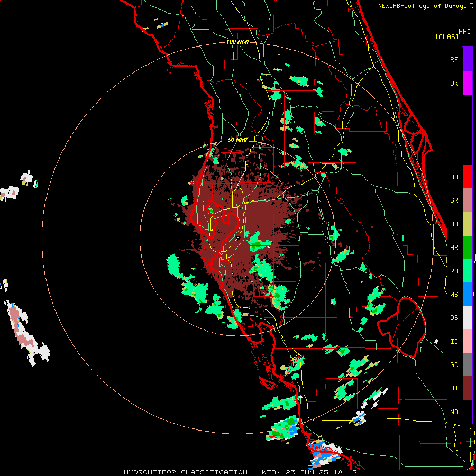Click the WS legend label
This screenshot has width=476, height=476.
454,295
